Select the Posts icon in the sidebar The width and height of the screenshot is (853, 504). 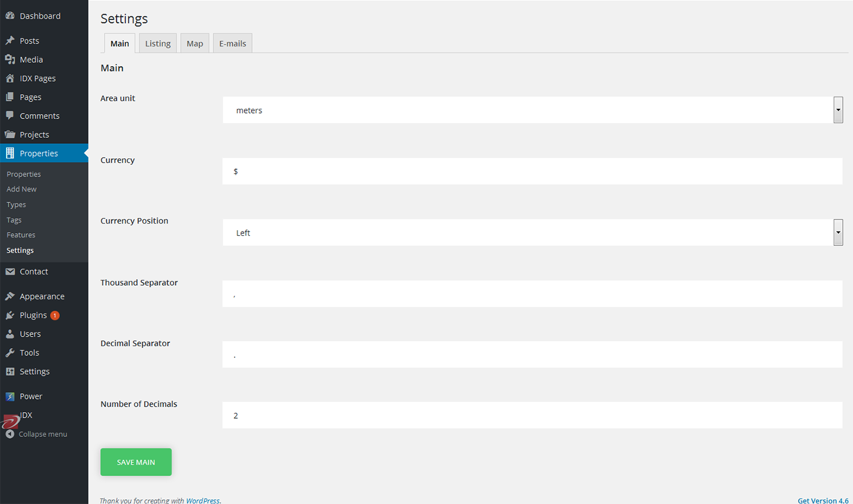click(10, 40)
